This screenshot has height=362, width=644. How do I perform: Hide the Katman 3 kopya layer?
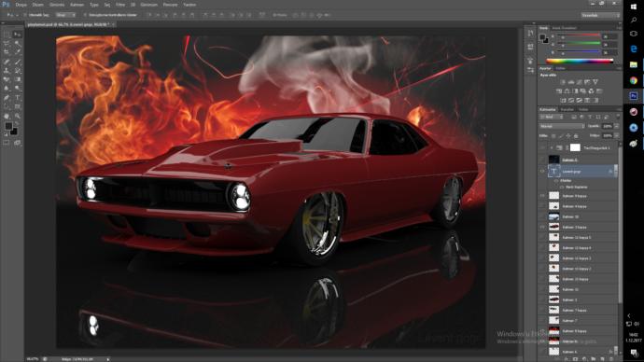pyautogui.click(x=542, y=227)
